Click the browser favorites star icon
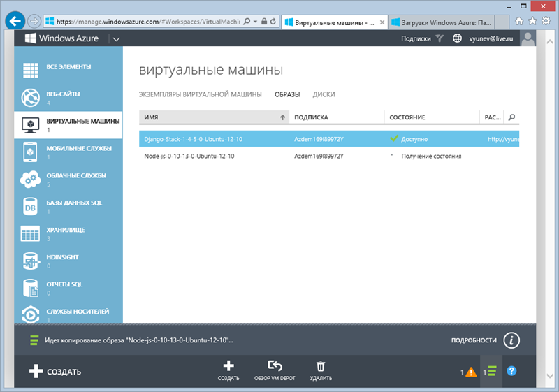The image size is (559, 392). coord(532,22)
